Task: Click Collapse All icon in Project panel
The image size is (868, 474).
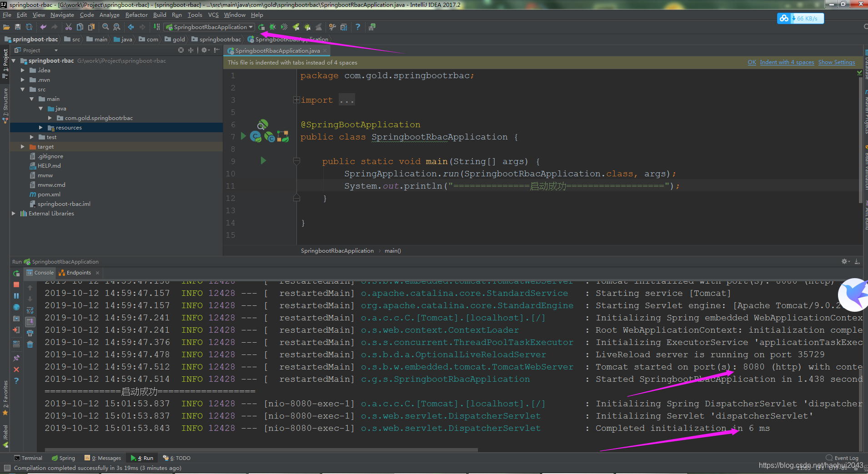Action: pos(191,50)
